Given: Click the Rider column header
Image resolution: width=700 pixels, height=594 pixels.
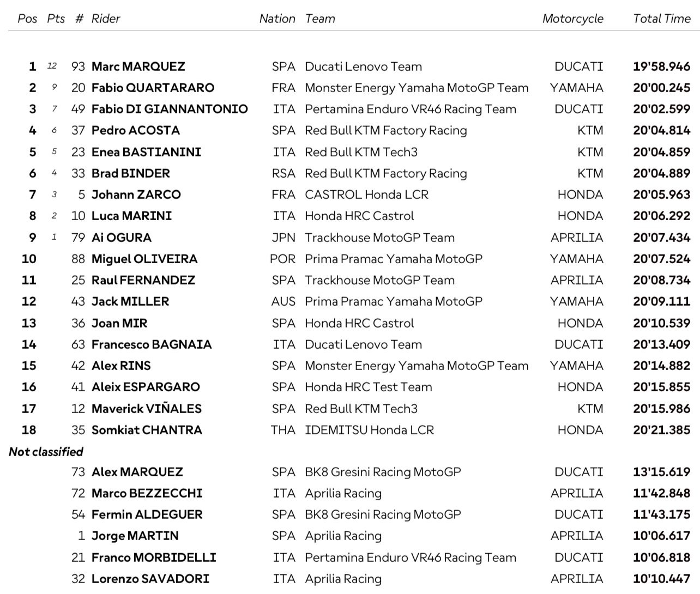Looking at the screenshot, I should point(105,19).
